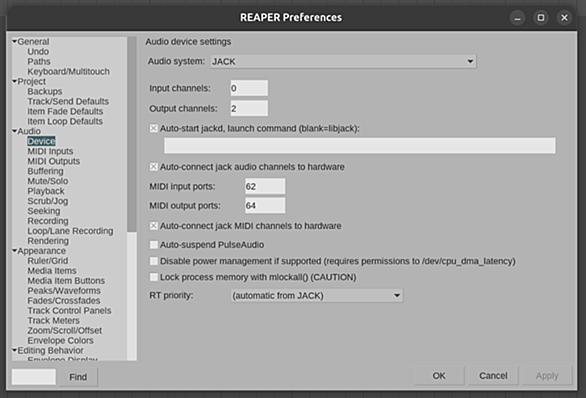Close the REAPER Preferences window

[564, 18]
